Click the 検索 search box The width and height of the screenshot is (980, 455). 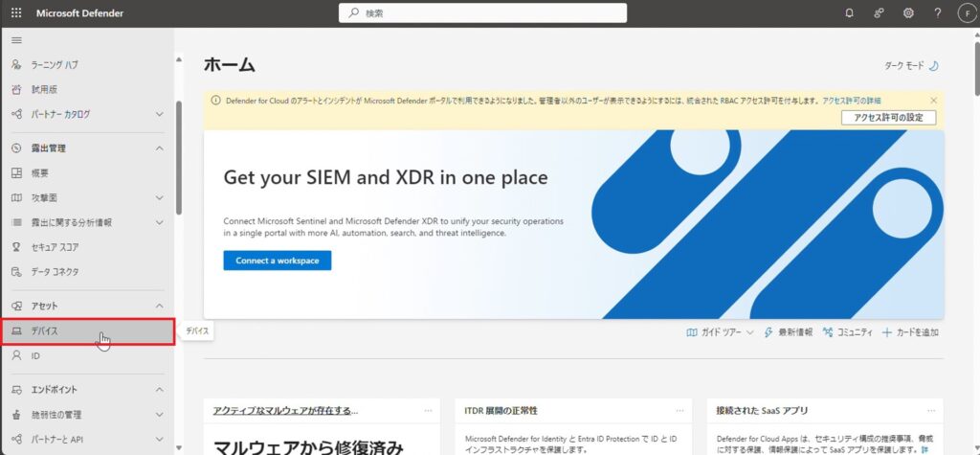click(x=483, y=13)
